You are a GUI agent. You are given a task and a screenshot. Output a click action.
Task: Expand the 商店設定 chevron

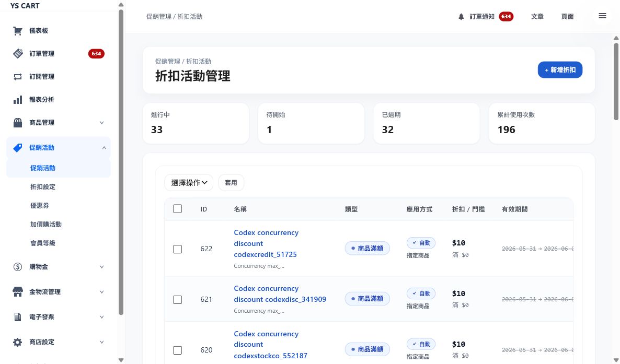[x=101, y=342]
